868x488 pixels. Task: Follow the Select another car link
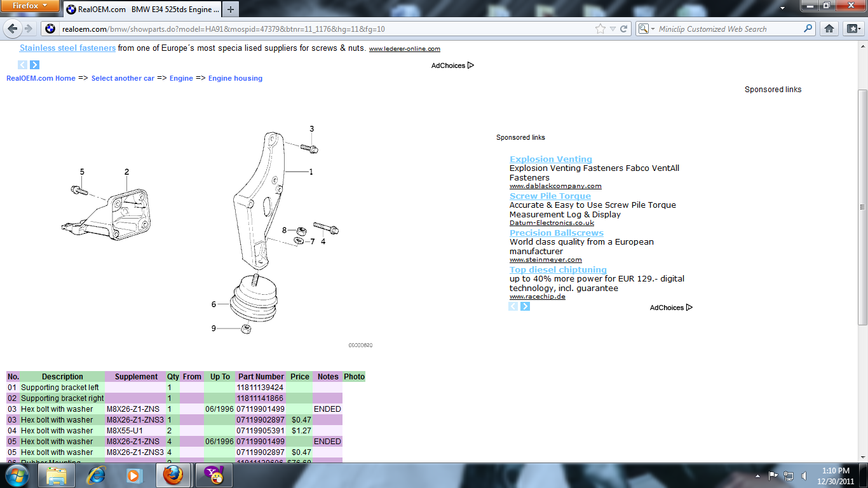click(x=123, y=78)
